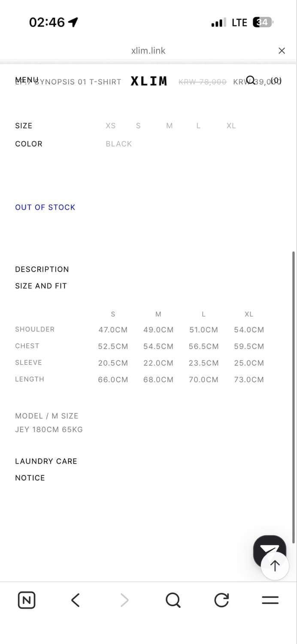Screen dimensions: 297x644
Task: Select size M option
Action: (x=170, y=126)
